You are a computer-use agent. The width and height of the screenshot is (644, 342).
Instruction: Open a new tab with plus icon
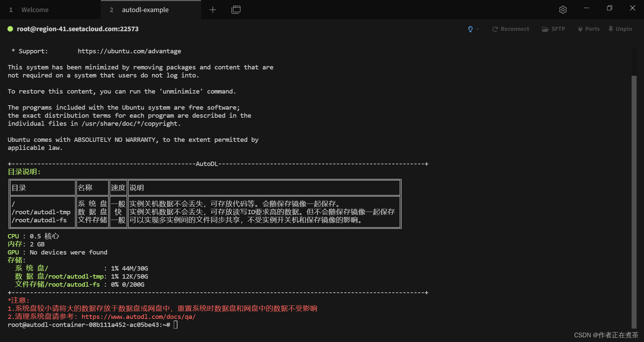213,10
